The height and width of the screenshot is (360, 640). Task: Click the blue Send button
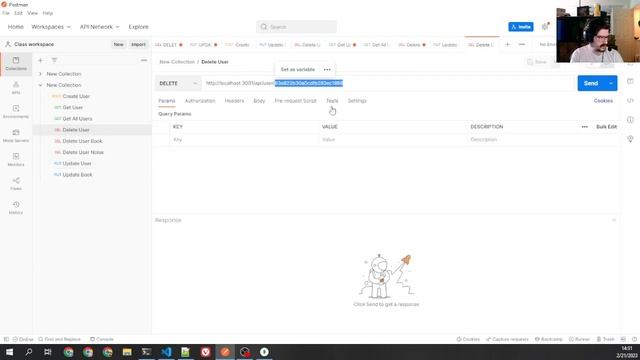click(x=591, y=83)
